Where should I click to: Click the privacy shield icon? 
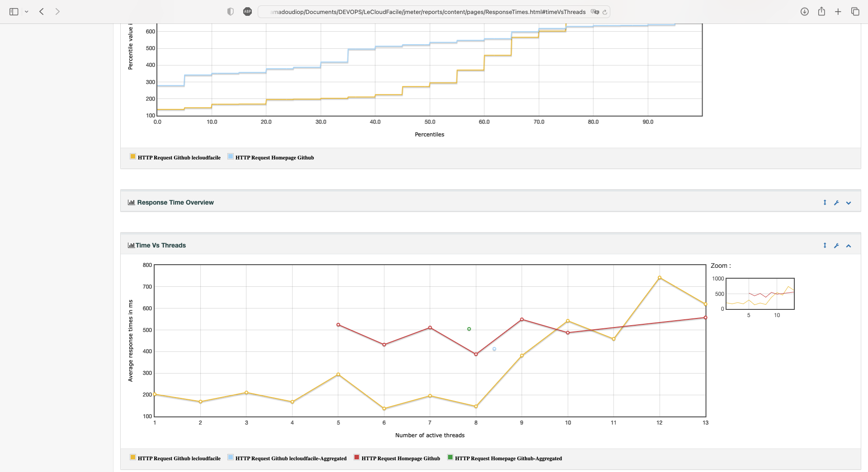point(231,12)
